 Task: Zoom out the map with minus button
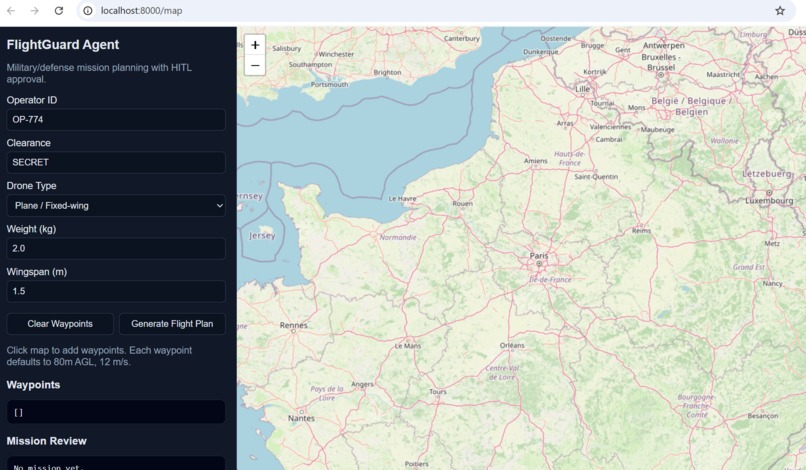(x=255, y=65)
